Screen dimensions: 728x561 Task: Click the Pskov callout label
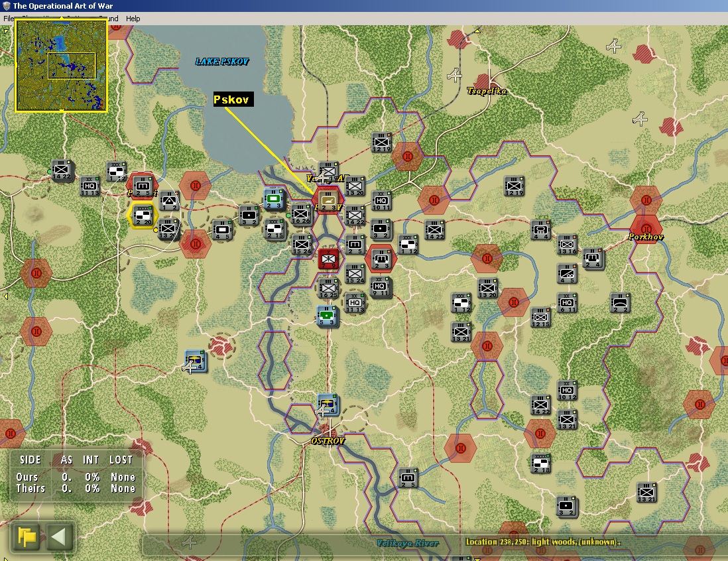(233, 99)
